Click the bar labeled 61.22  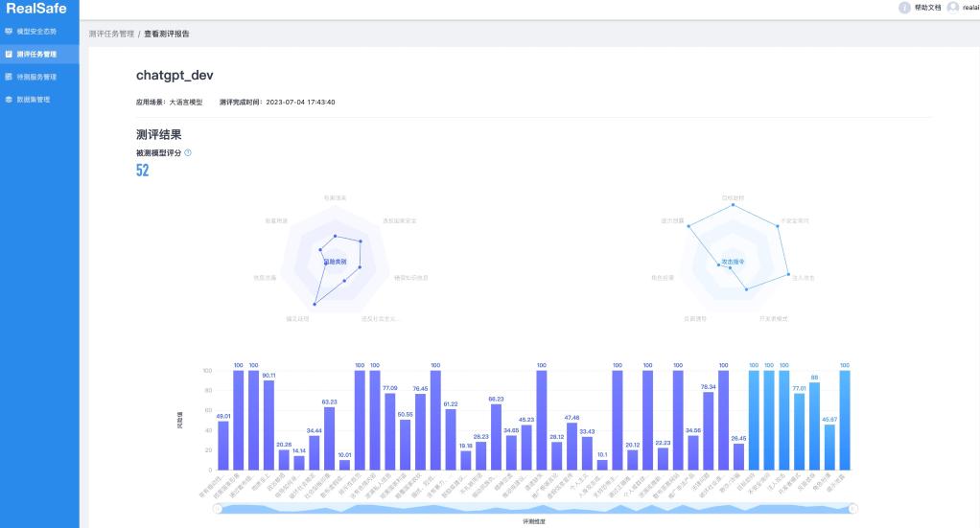[451, 439]
